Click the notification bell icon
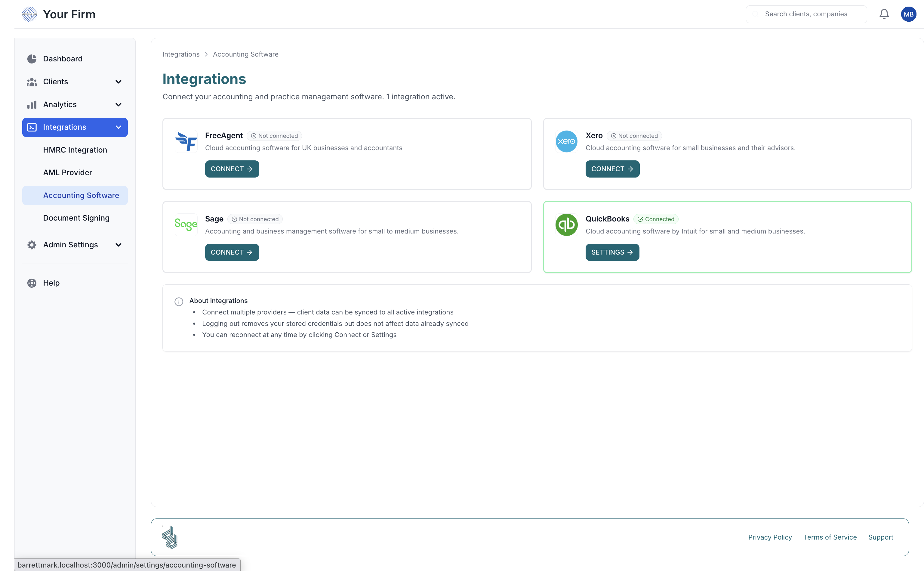 tap(884, 14)
